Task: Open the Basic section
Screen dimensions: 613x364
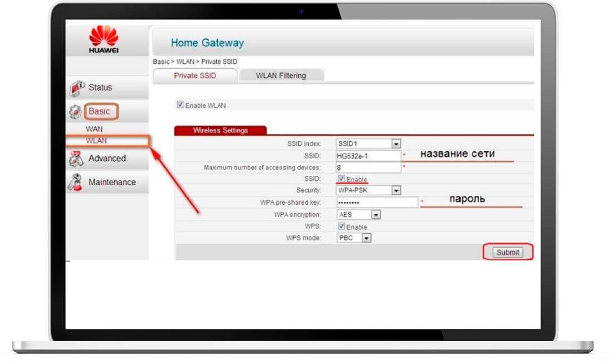Action: click(x=99, y=111)
